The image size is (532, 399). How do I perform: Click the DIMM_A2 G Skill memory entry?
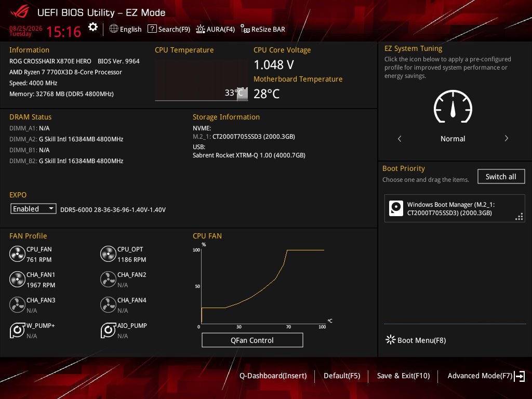pos(66,139)
